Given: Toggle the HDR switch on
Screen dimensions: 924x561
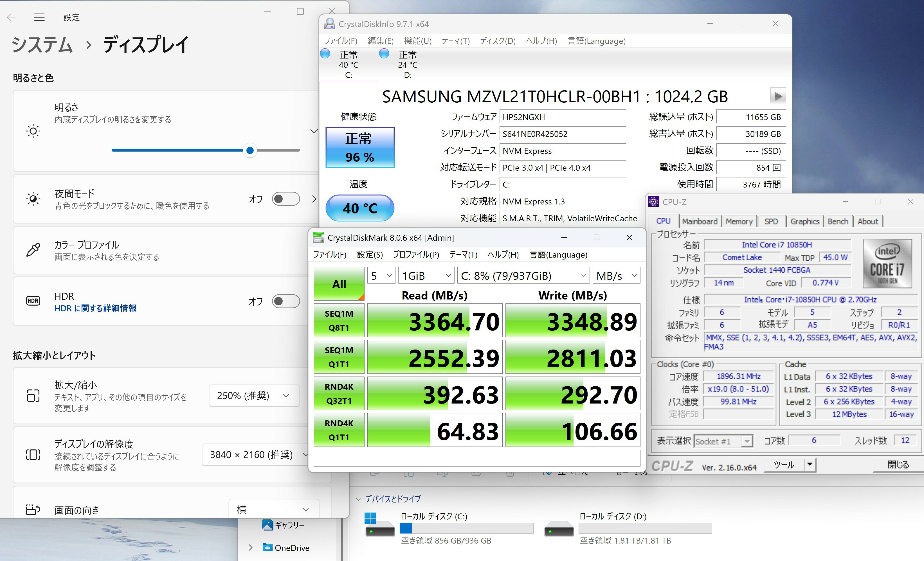Looking at the screenshot, I should [x=286, y=301].
